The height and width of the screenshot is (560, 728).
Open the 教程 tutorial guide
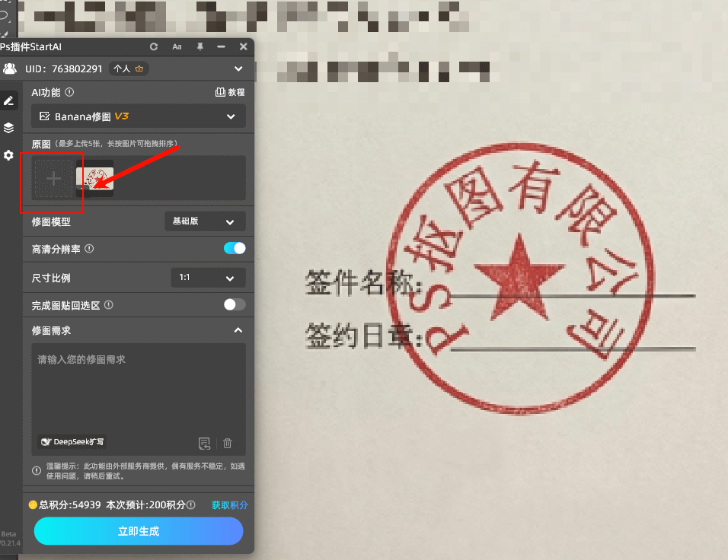228,92
